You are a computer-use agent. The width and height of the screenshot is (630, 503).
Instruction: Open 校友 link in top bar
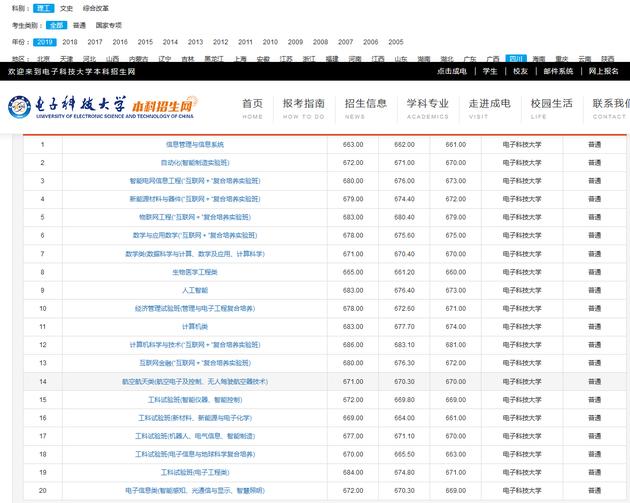click(x=520, y=71)
